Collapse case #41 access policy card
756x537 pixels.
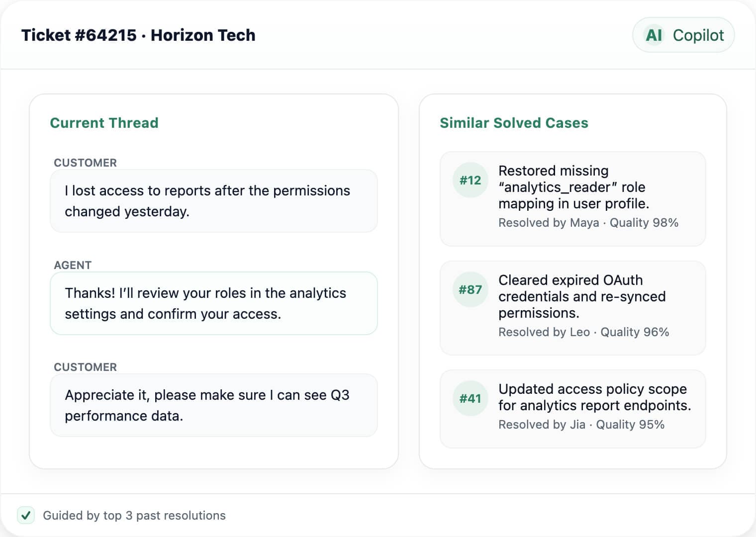coord(572,408)
